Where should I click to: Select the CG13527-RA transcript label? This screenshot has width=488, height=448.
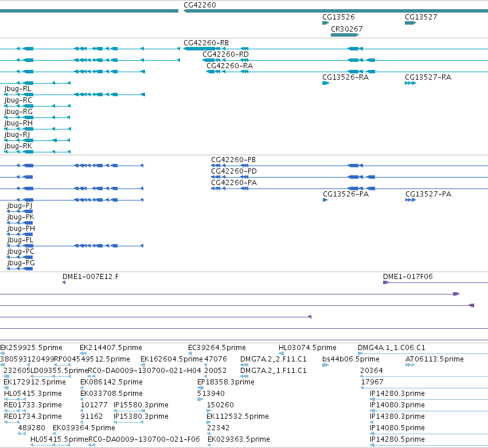(428, 77)
